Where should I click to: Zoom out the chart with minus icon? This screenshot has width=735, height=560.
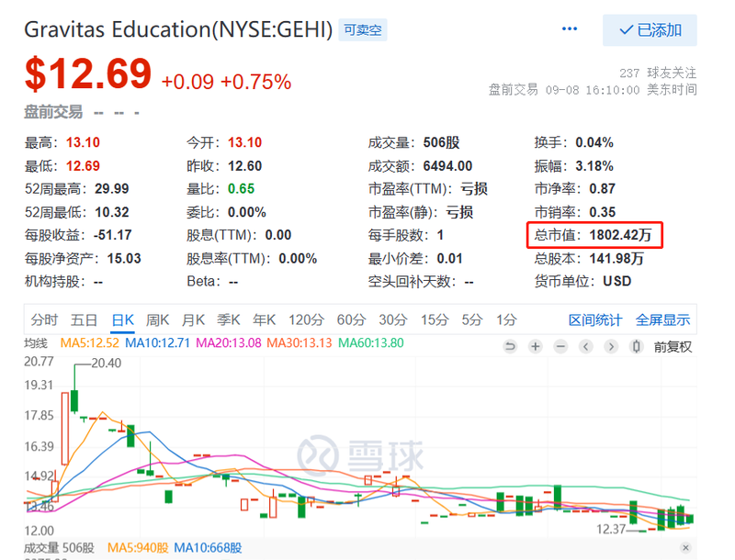560,347
